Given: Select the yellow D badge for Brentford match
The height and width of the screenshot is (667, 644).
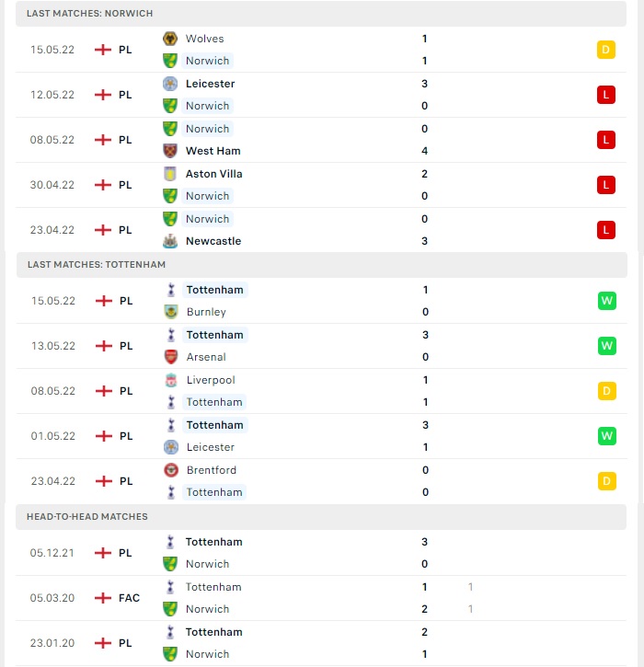Looking at the screenshot, I should [x=606, y=481].
